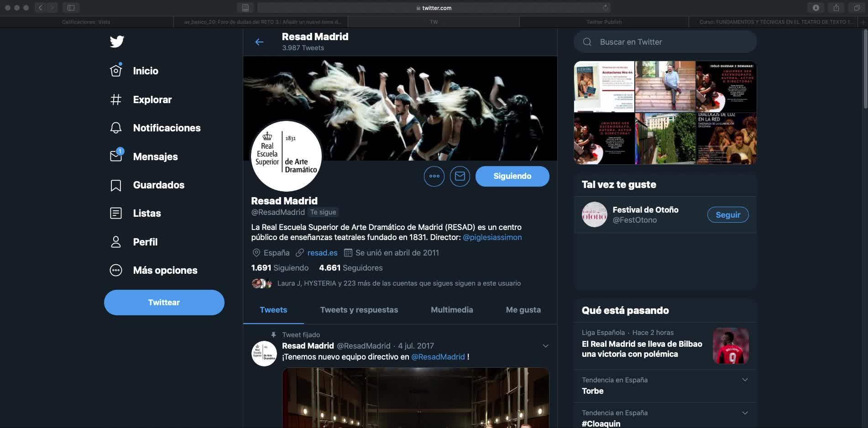Screen dimensions: 868x428
Task: Click the back arrow beside Resad Madrid header
Action: 259,42
